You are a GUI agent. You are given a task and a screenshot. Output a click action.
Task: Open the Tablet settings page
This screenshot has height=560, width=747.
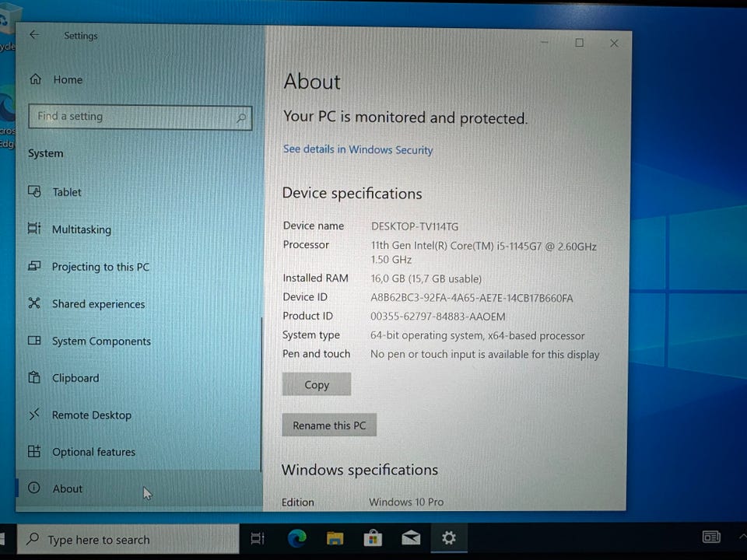pos(67,192)
